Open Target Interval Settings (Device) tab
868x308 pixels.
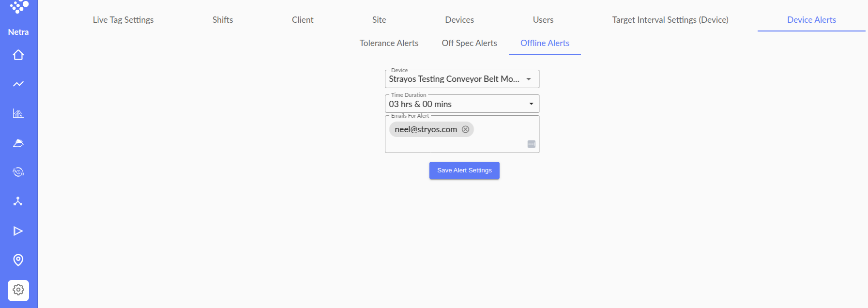[670, 20]
